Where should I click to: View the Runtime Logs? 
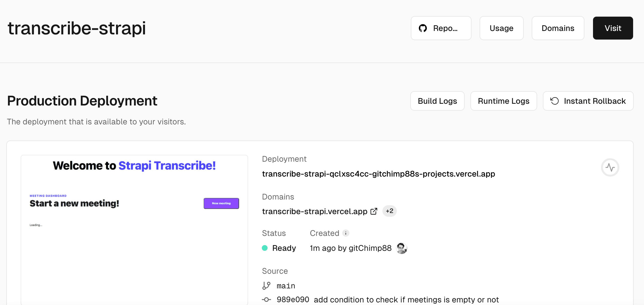coord(504,101)
